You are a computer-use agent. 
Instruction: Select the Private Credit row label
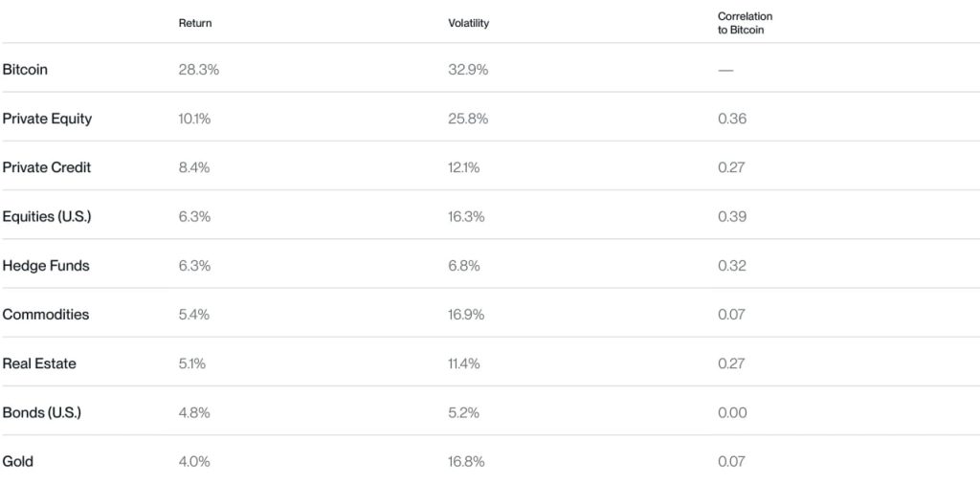pos(46,167)
